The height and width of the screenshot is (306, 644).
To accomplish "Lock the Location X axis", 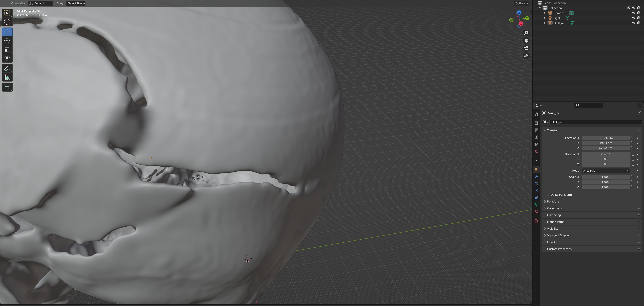I will point(632,138).
